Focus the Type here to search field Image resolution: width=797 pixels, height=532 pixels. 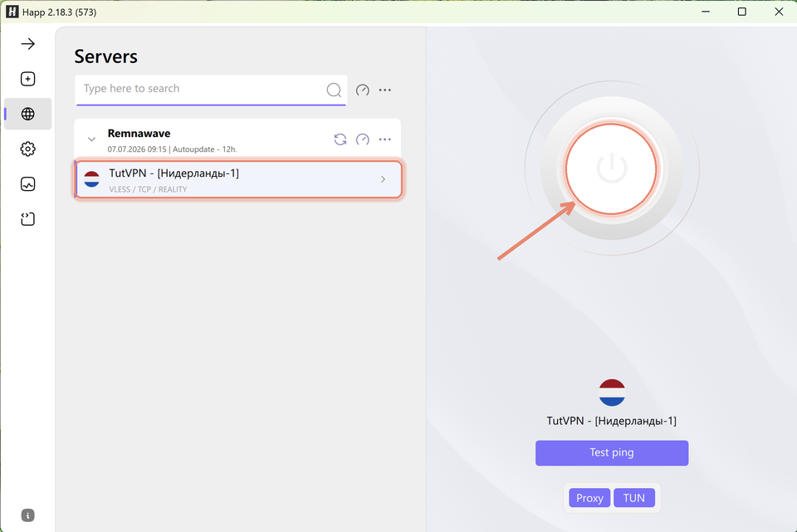[211, 90]
